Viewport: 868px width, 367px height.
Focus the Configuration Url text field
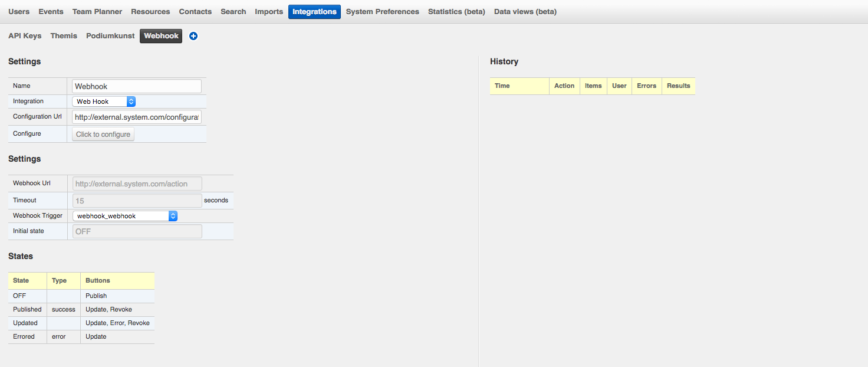[x=136, y=117]
